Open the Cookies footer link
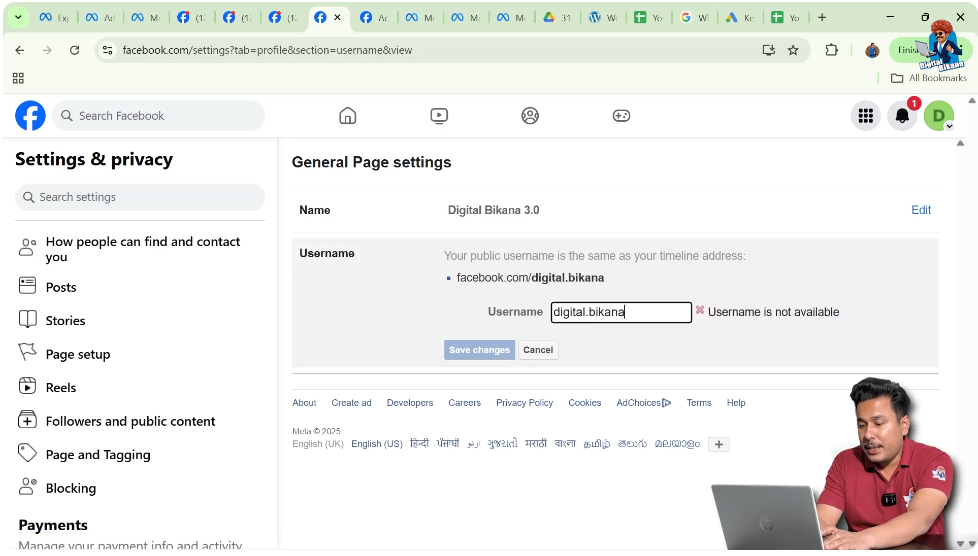Viewport: 978px width, 556px height. click(584, 403)
